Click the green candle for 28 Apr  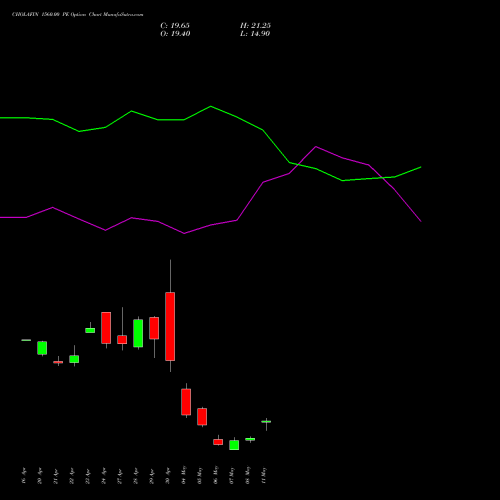click(x=138, y=333)
